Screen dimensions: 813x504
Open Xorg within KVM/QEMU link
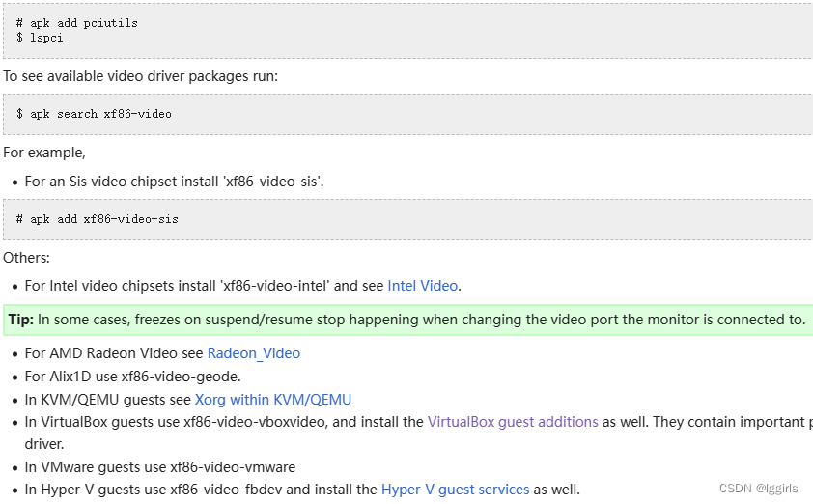tap(273, 399)
